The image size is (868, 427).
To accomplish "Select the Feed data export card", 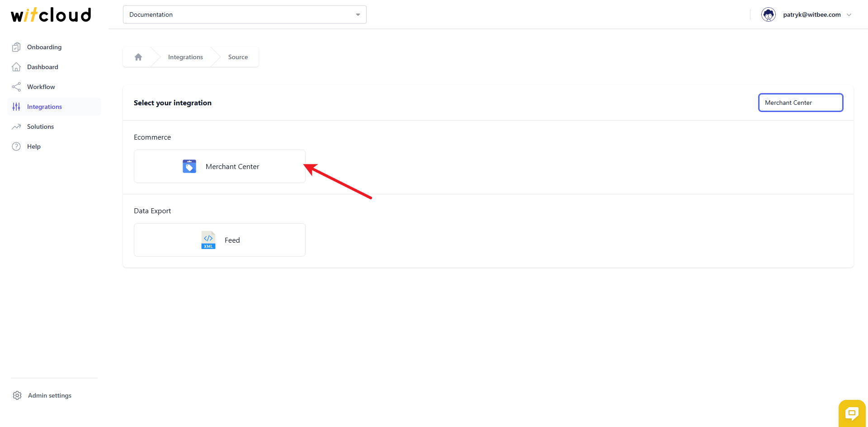I will (220, 240).
